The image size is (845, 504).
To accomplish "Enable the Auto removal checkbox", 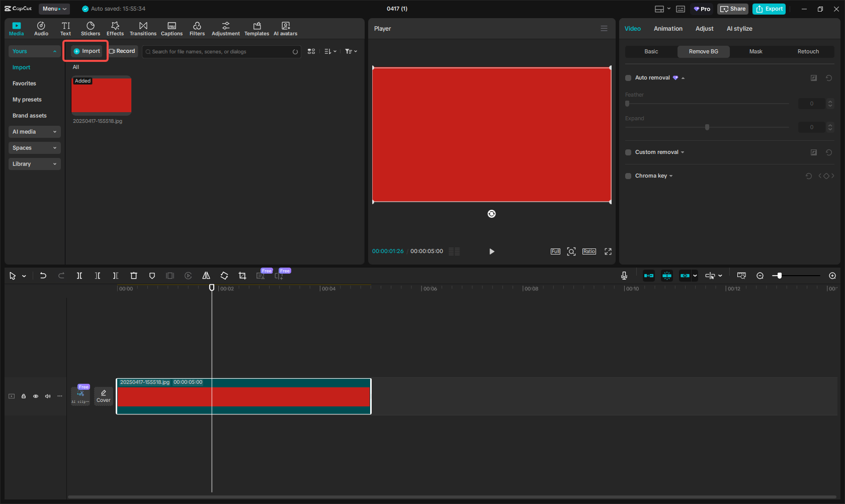I will (628, 77).
